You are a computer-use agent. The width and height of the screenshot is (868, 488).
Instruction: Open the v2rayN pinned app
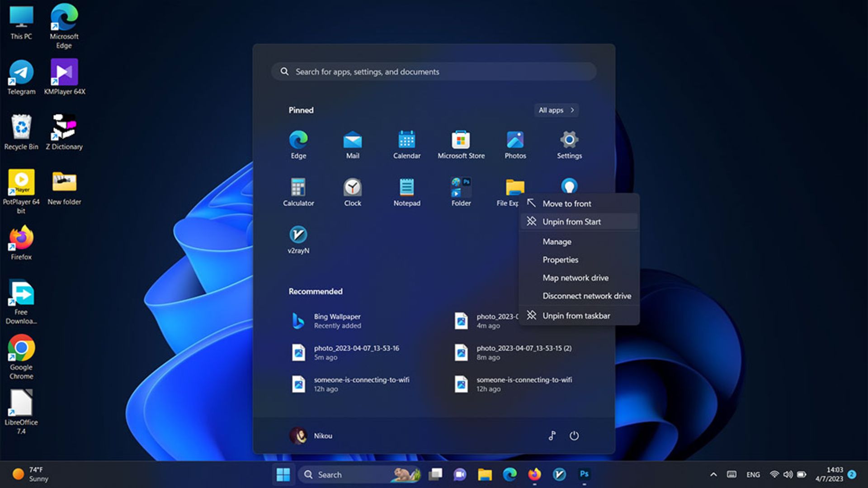point(298,235)
